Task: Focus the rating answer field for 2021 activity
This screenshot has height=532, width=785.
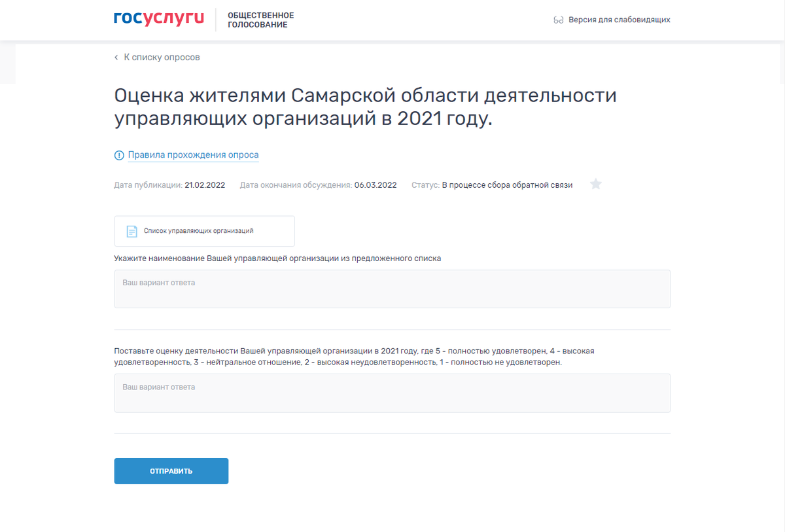Action: (x=392, y=393)
